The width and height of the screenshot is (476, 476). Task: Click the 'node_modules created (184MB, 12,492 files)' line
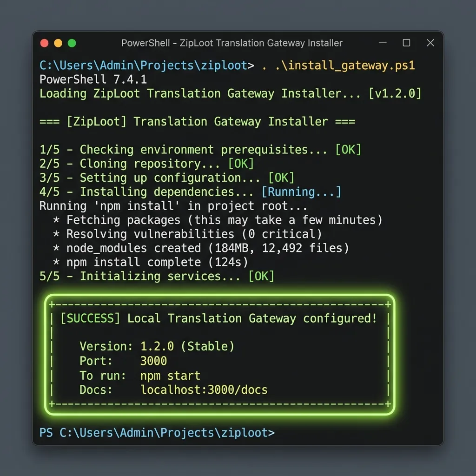coord(201,248)
